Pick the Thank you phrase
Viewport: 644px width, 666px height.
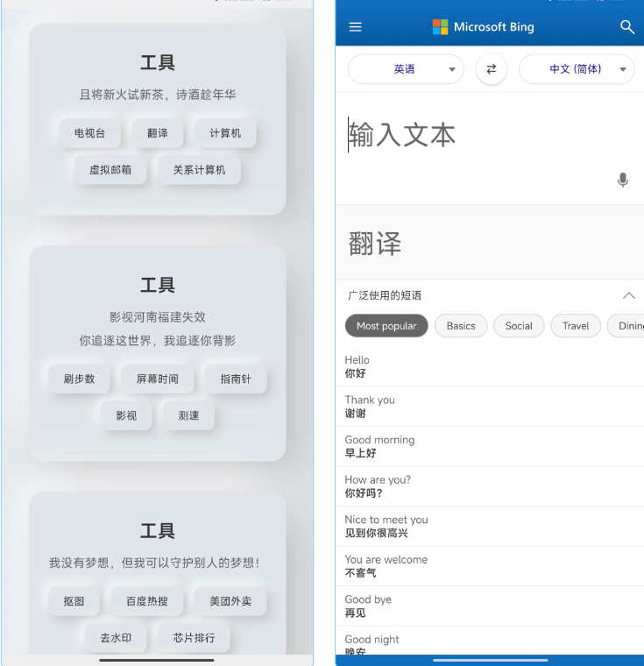(370, 406)
